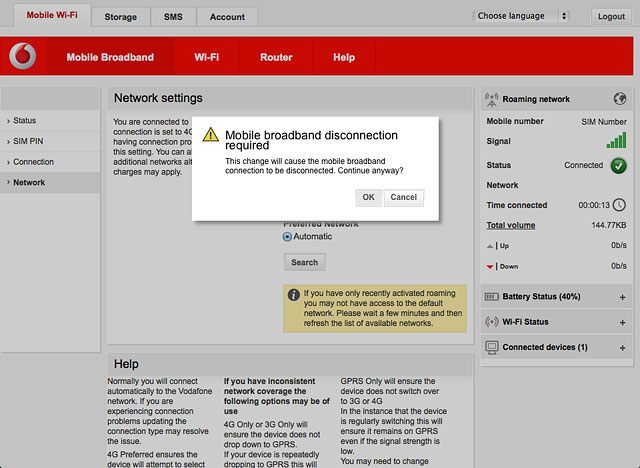The image size is (640, 468).
Task: Expand the Connected devices section
Action: 622,348
